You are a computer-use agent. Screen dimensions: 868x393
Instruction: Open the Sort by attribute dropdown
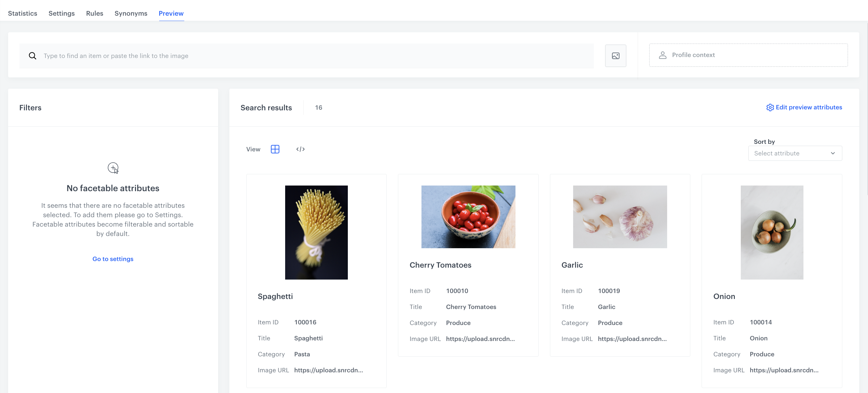tap(795, 153)
